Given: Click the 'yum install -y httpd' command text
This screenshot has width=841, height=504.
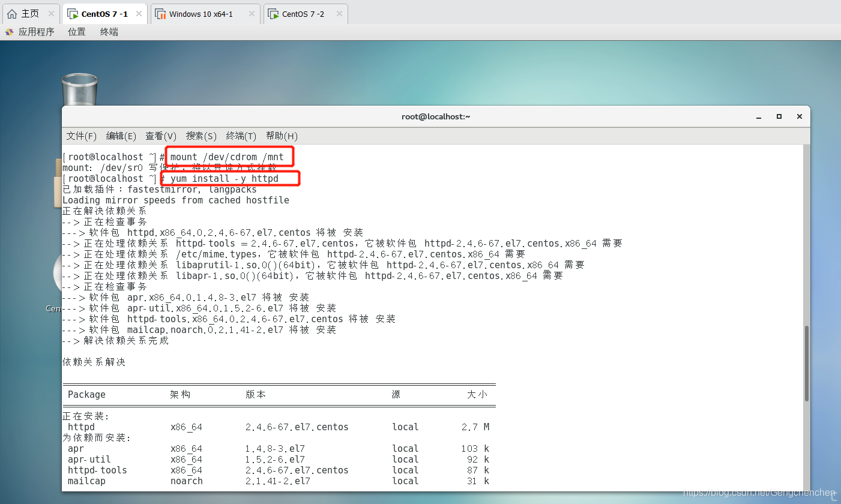Looking at the screenshot, I should pyautogui.click(x=225, y=179).
